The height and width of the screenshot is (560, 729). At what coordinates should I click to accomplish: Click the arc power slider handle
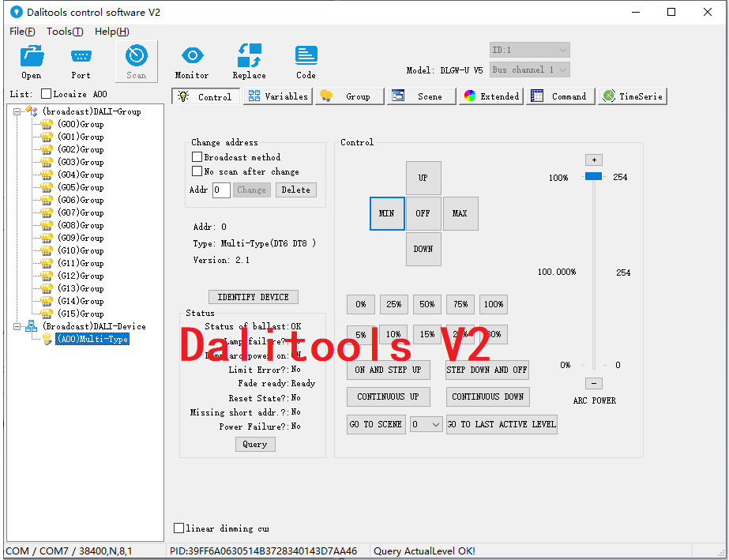594,177
